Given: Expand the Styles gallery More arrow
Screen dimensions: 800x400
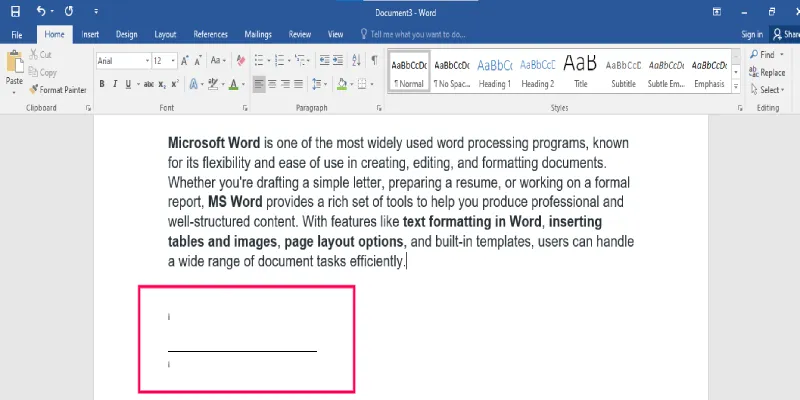Looking at the screenshot, I should pos(736,87).
